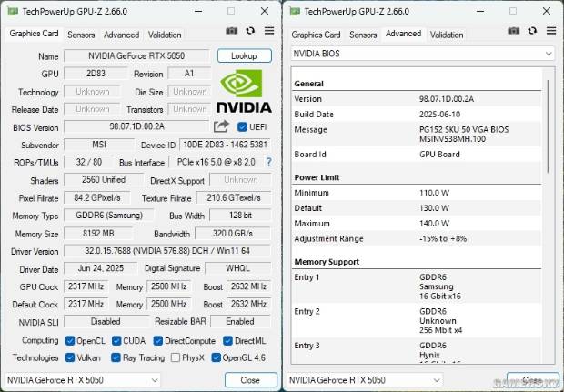Click the Bus Interface question mark icon
Screen dimensions: 564x392
point(269,162)
